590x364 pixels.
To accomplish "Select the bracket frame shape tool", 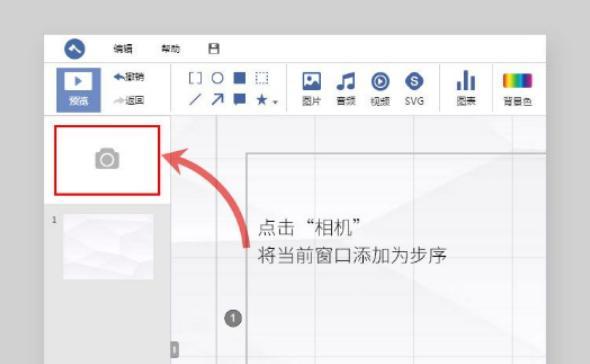I will point(195,78).
